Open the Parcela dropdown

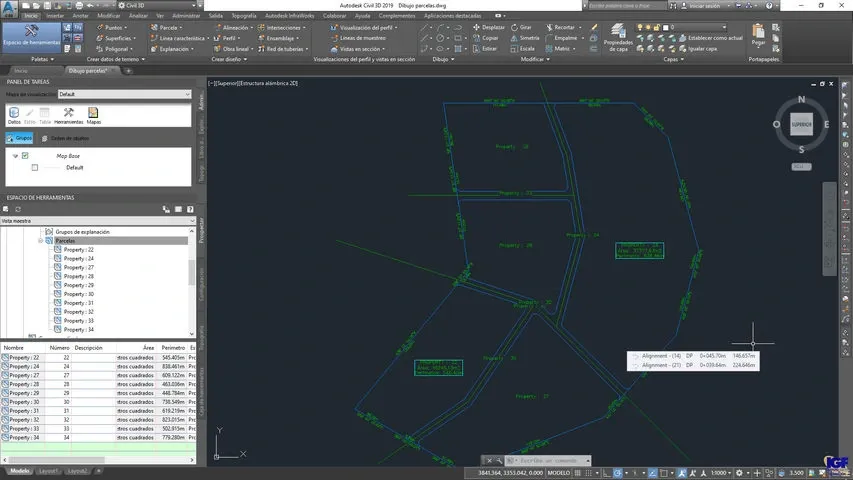pyautogui.click(x=166, y=27)
